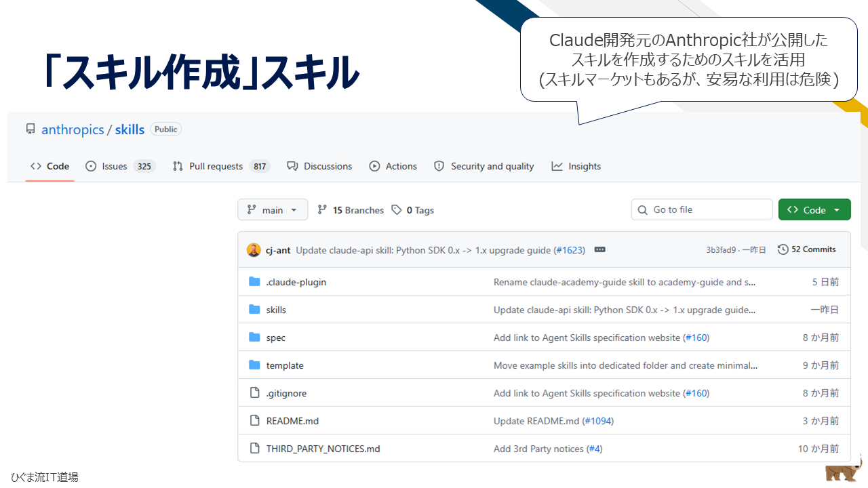Open the .gitignore file

(x=287, y=393)
